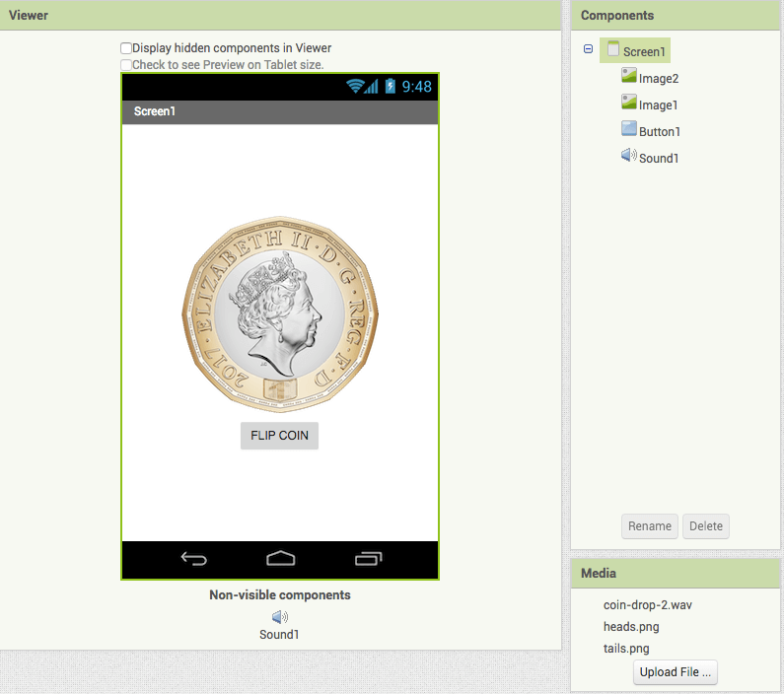Viewport: 784px width, 694px height.
Task: Click the phone recent apps icon
Action: pyautogui.click(x=369, y=558)
